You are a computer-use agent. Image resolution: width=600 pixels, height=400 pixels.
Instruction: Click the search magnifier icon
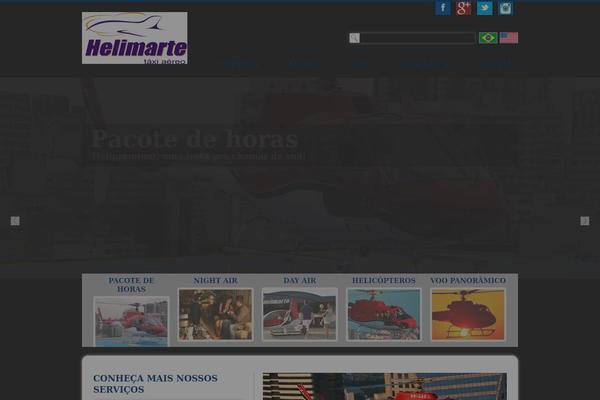point(354,38)
